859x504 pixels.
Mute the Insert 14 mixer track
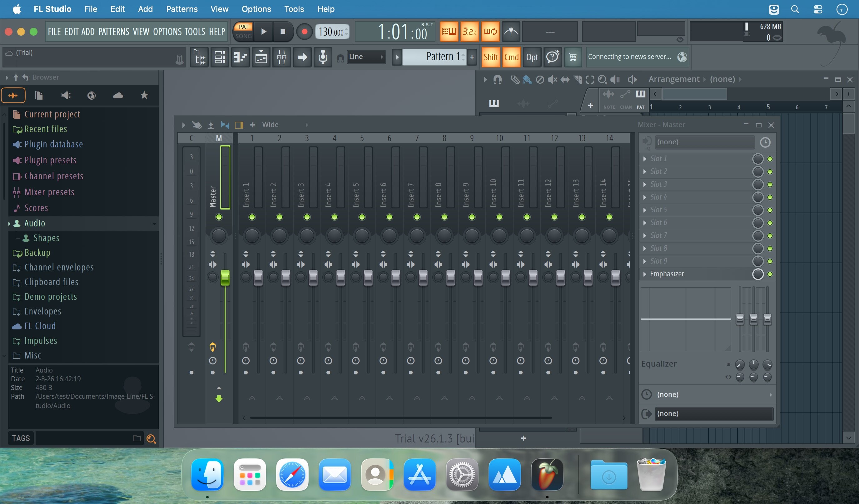coord(609,217)
